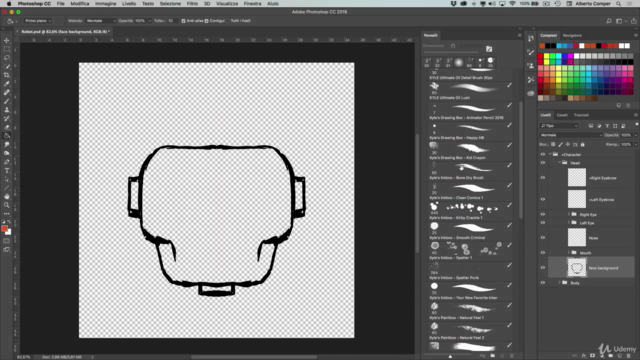Select the Smudge tool

pos(7,144)
